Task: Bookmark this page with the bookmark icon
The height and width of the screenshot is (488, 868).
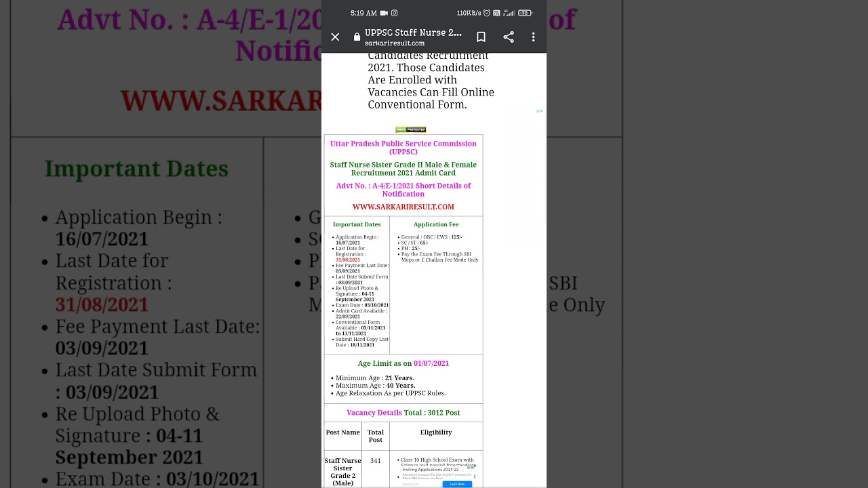Action: pyautogui.click(x=481, y=37)
